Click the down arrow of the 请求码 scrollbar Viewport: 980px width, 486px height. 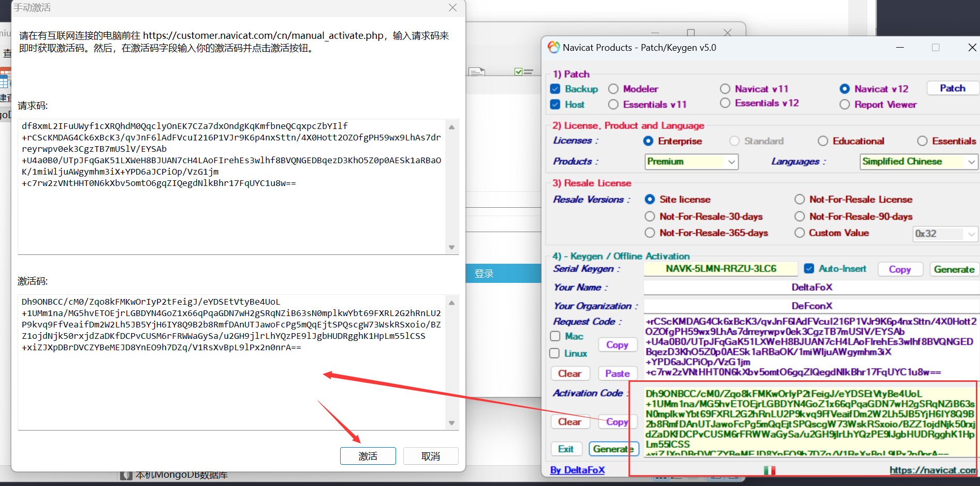451,247
